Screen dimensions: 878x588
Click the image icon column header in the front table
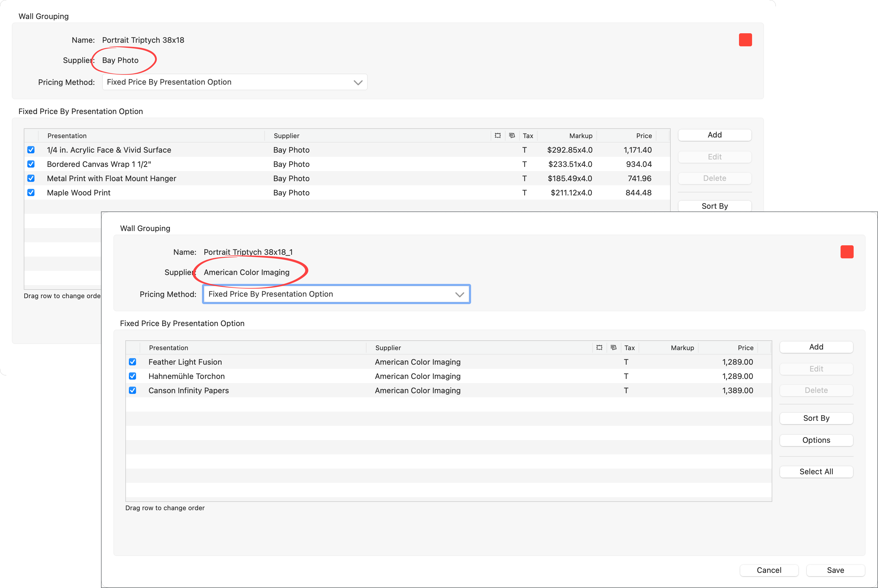tap(613, 347)
